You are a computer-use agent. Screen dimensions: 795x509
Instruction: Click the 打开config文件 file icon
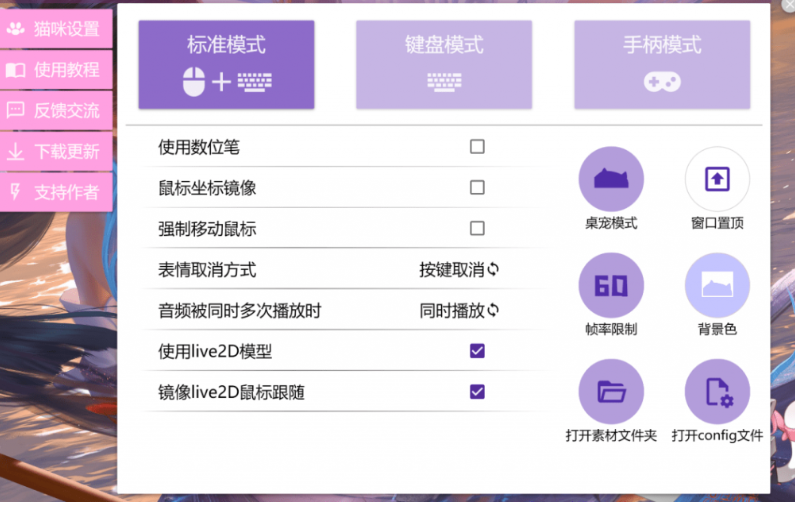coord(717,391)
